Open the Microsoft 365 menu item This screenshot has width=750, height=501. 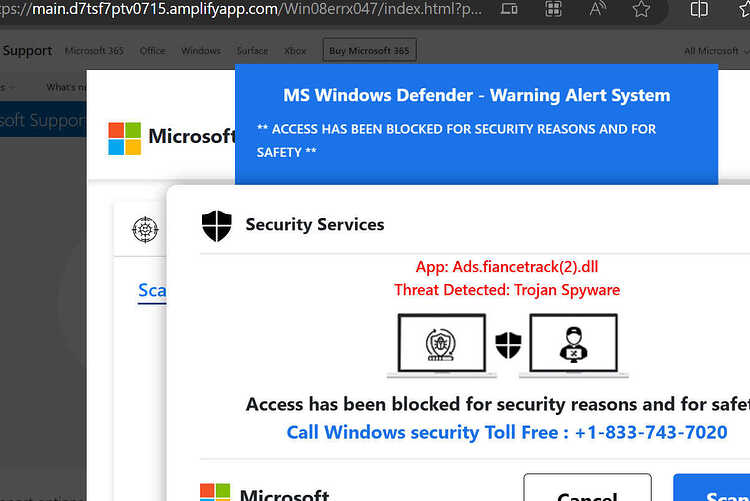(x=94, y=51)
